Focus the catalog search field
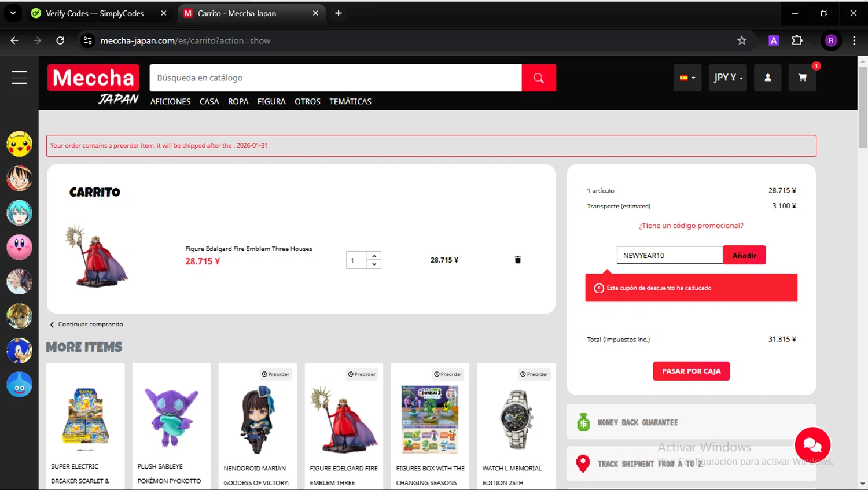Screen dimensions: 868x490 [x=336, y=78]
